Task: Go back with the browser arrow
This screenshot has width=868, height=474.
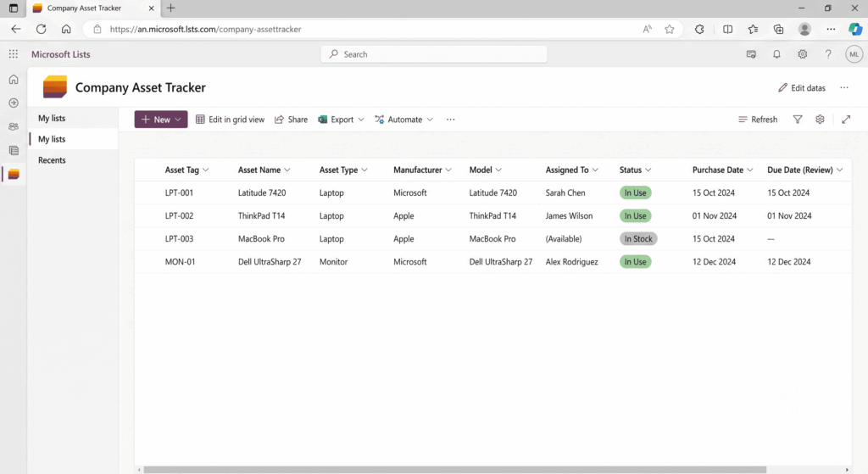Action: pyautogui.click(x=16, y=30)
